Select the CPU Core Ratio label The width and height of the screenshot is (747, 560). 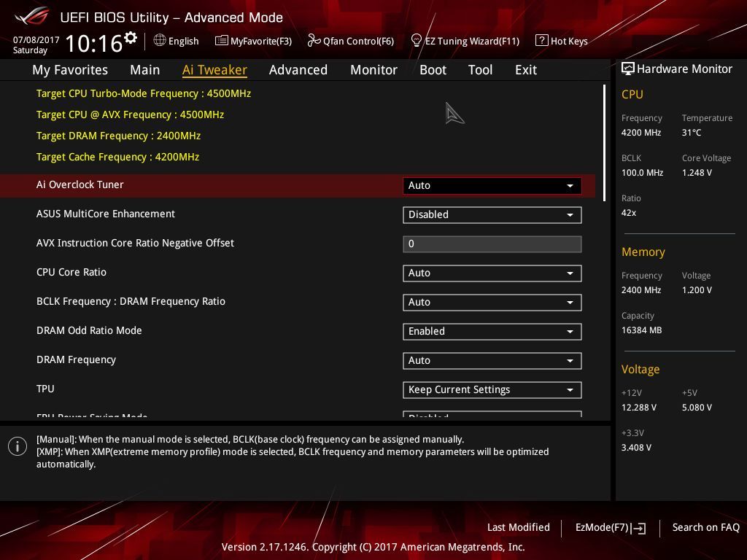71,272
